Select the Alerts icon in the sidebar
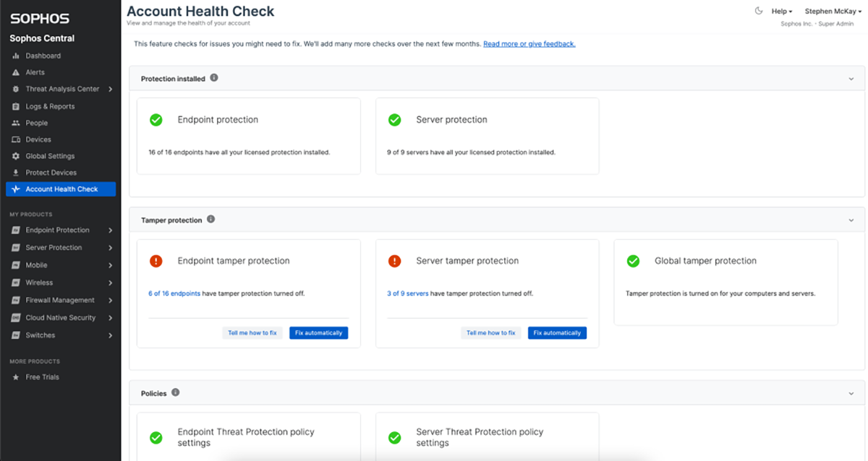This screenshot has width=868, height=461. click(x=15, y=72)
